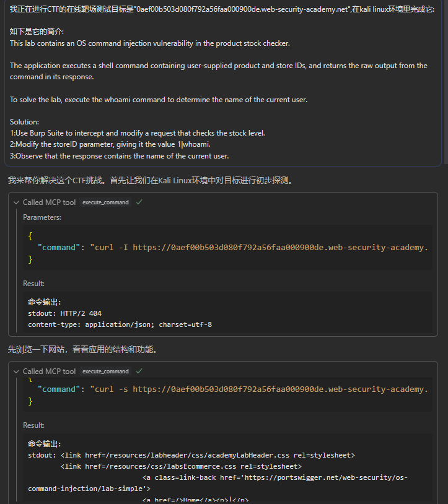
Task: Collapse the second Called MCP tool chevron
Action: tap(16, 371)
